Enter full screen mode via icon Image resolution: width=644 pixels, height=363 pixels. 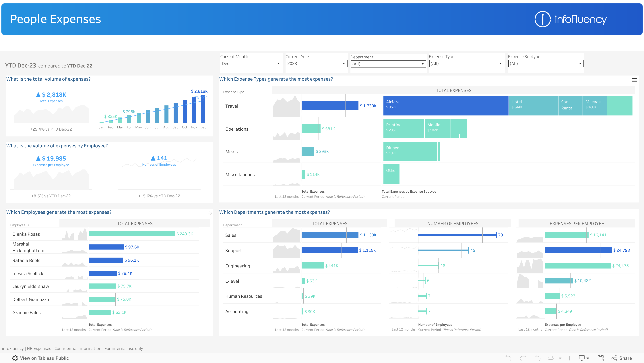[x=600, y=358]
